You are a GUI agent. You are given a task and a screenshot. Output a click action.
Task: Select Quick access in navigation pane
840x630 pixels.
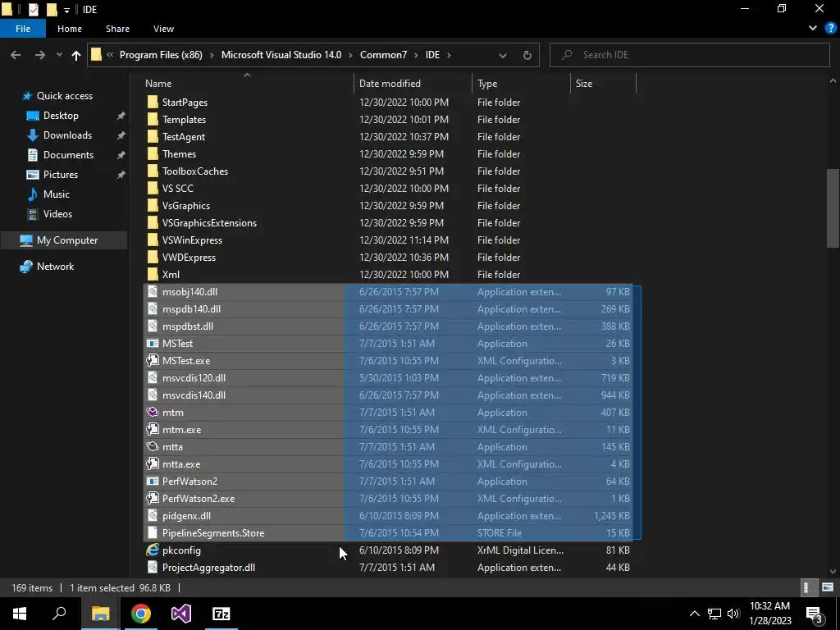tap(64, 96)
